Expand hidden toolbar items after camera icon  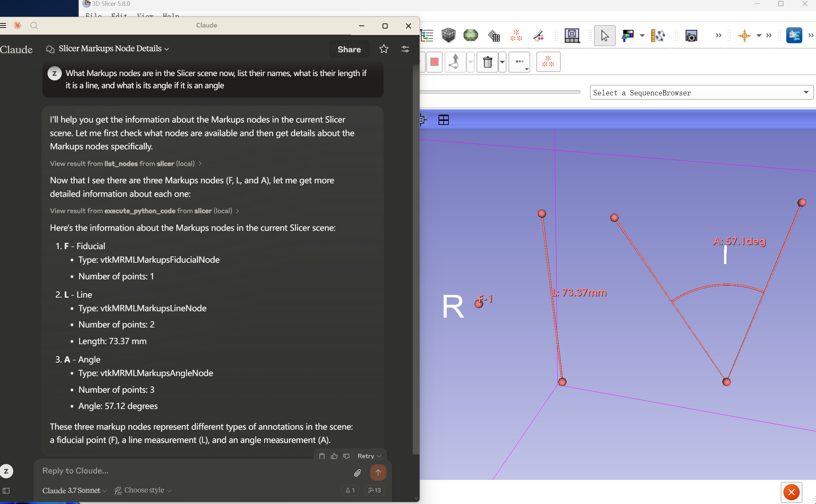click(719, 35)
